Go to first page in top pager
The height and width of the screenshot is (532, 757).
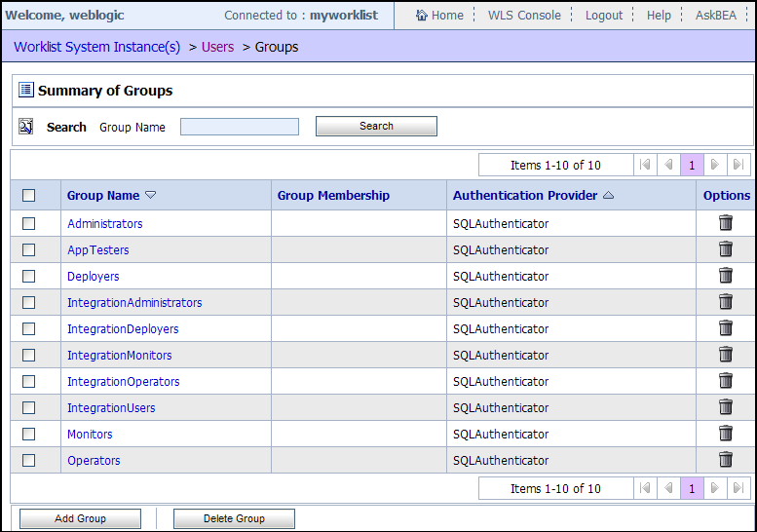[x=645, y=165]
